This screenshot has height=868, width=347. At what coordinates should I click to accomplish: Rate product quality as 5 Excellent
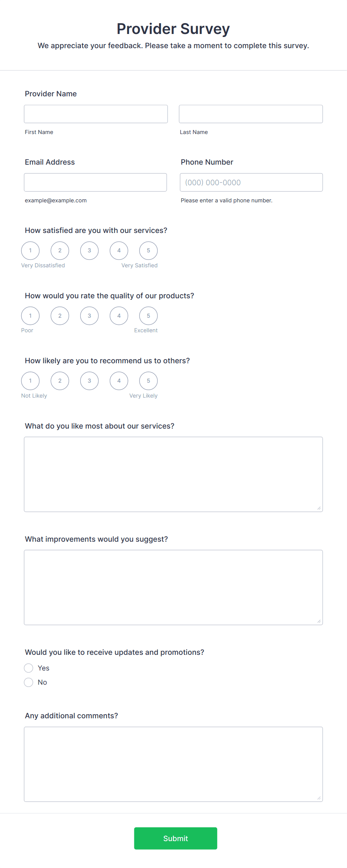(x=149, y=316)
